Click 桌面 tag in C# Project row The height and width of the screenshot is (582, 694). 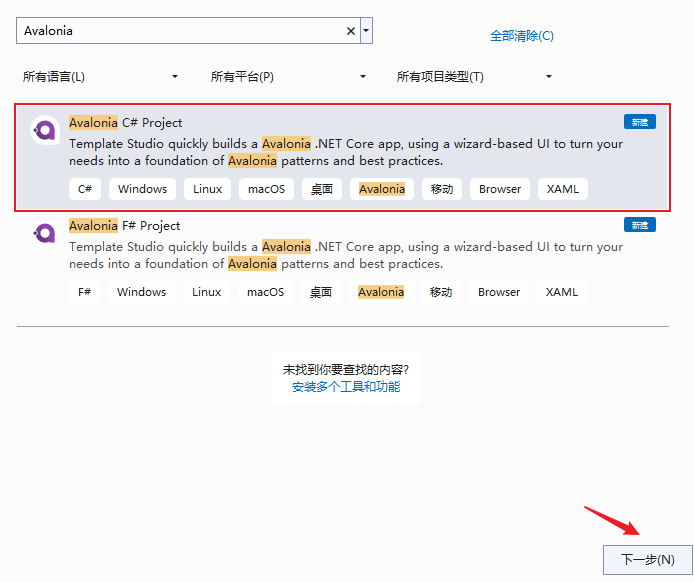(322, 189)
